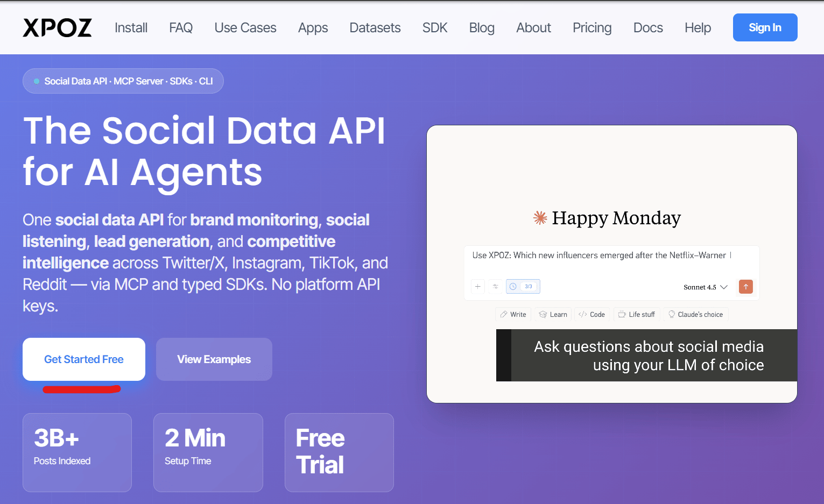Open the Install page from navigation
This screenshot has height=504, width=824.
click(131, 27)
